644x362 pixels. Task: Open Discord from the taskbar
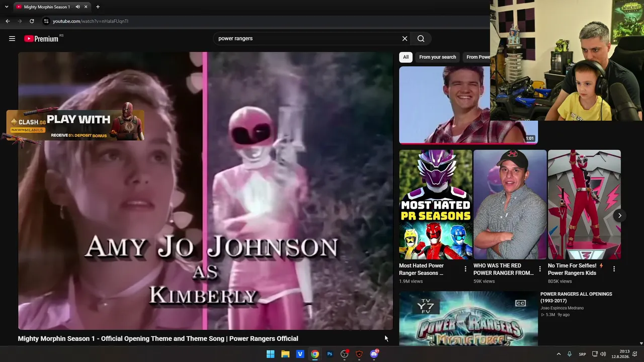click(x=374, y=354)
